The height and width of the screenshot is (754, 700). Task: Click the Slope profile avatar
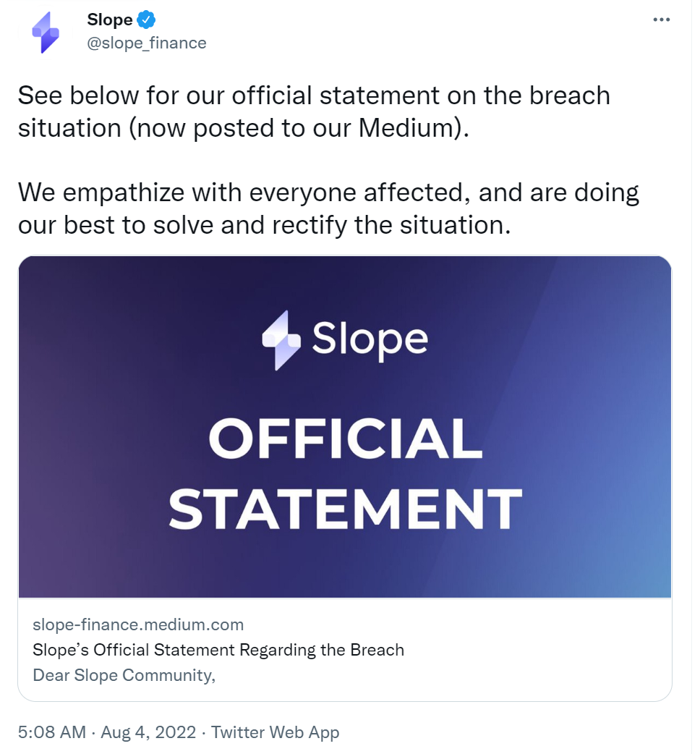pyautogui.click(x=45, y=32)
